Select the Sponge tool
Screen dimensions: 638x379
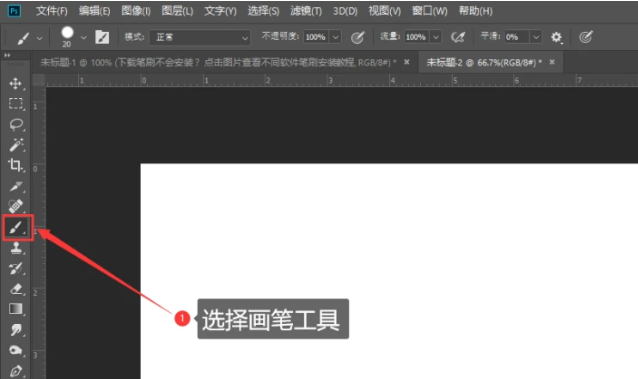(x=15, y=350)
